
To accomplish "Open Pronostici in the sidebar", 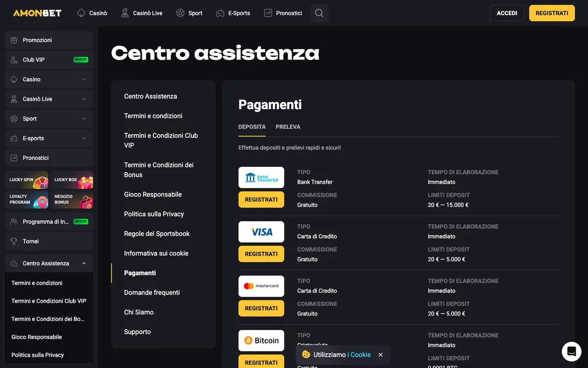I will (x=49, y=158).
